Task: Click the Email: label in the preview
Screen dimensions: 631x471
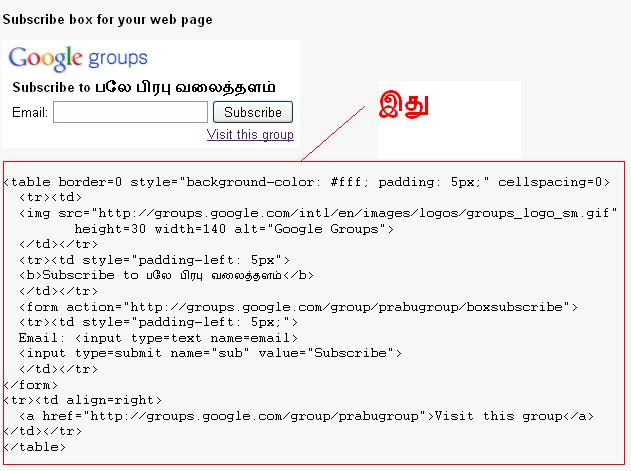Action: tap(30, 112)
